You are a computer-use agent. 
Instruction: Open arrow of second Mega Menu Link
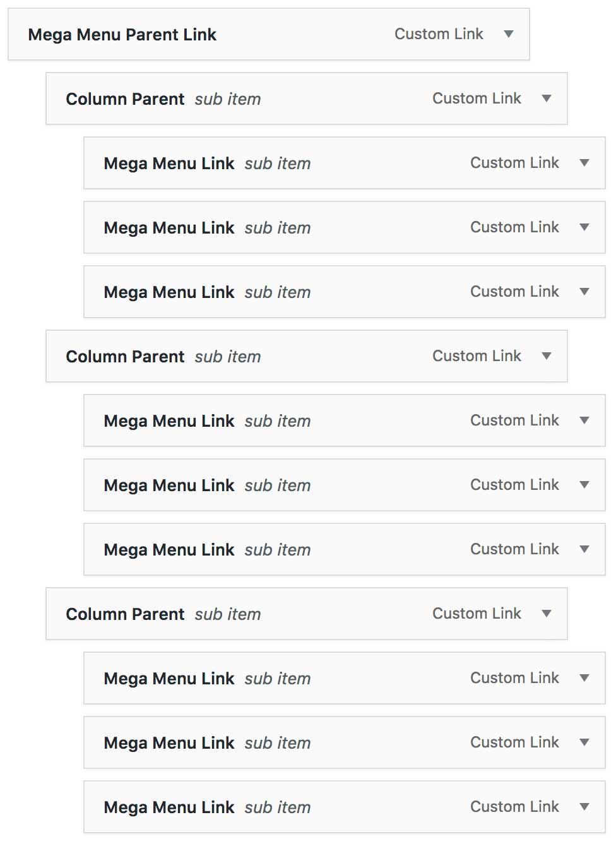pos(584,227)
